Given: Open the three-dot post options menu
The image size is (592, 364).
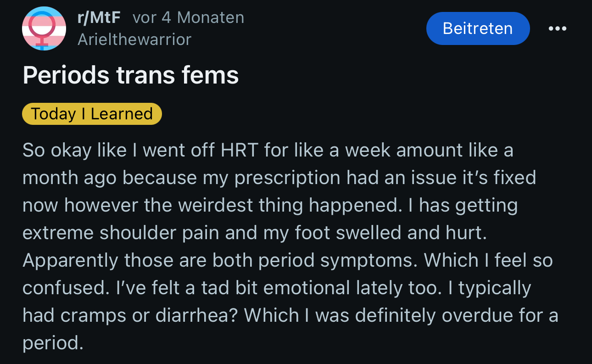Looking at the screenshot, I should tap(557, 28).
